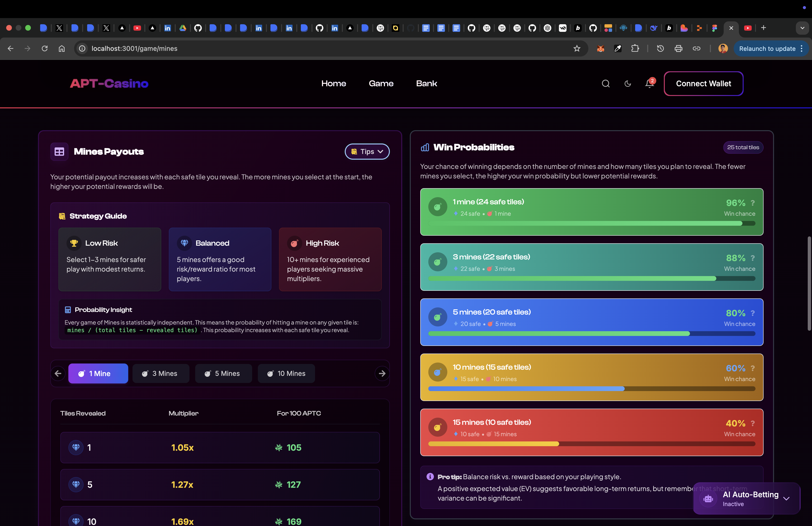Click the search icon in the header
Screen dimensions: 812x526
pyautogui.click(x=606, y=84)
